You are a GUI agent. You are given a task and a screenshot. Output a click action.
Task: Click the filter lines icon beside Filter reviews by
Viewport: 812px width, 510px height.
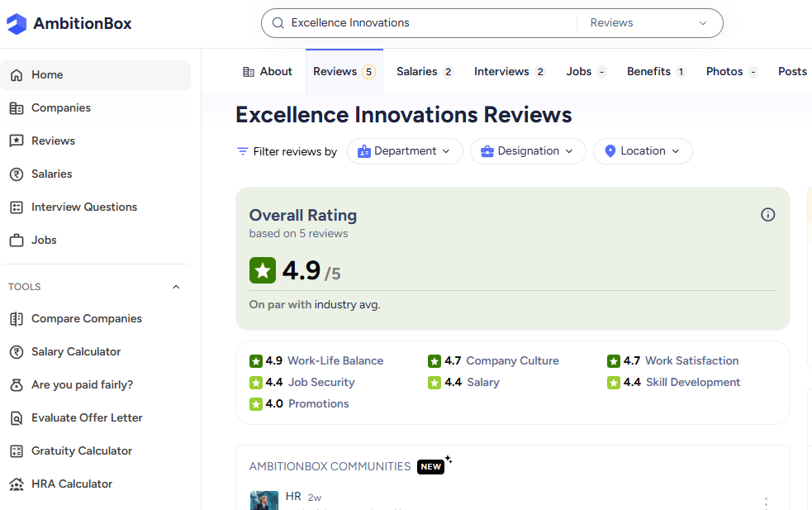point(242,151)
